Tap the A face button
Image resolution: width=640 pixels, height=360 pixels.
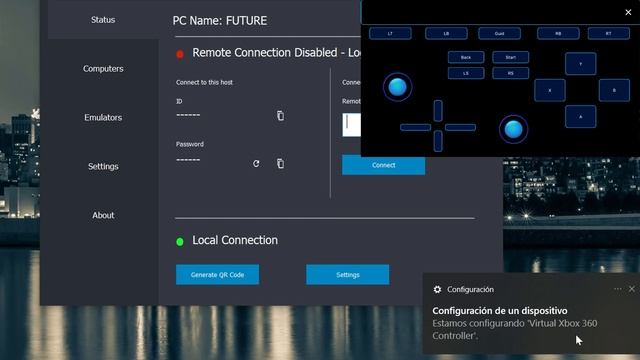click(x=581, y=117)
